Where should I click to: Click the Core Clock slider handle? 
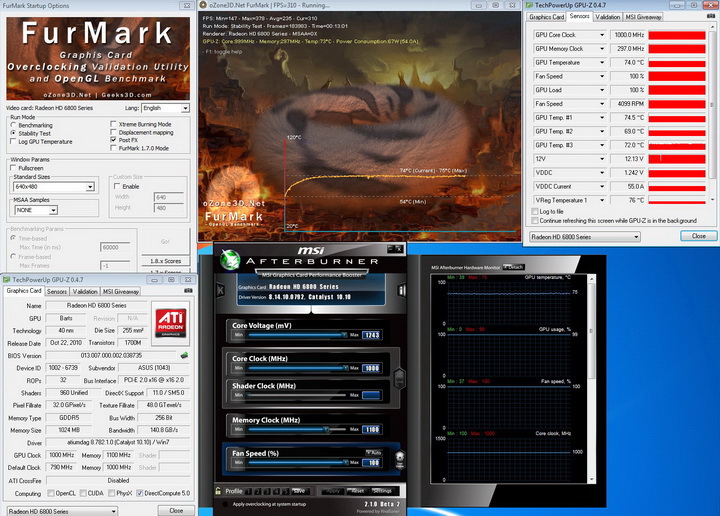[x=345, y=368]
